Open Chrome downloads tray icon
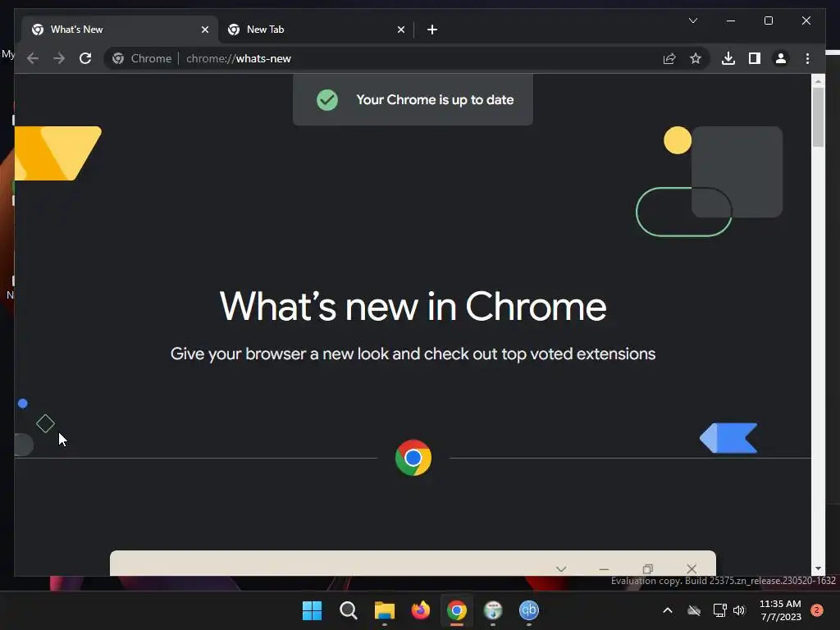The image size is (840, 630). [x=728, y=58]
